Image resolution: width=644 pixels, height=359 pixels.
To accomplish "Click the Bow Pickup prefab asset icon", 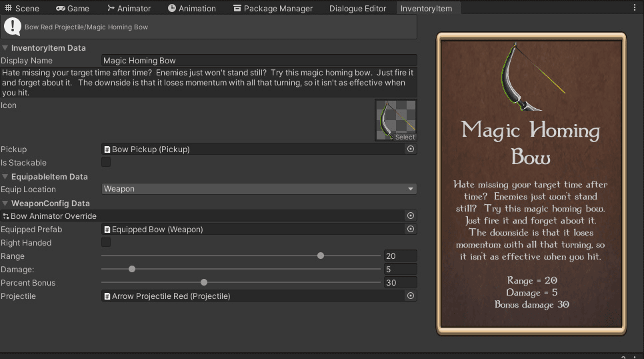I will (x=107, y=149).
